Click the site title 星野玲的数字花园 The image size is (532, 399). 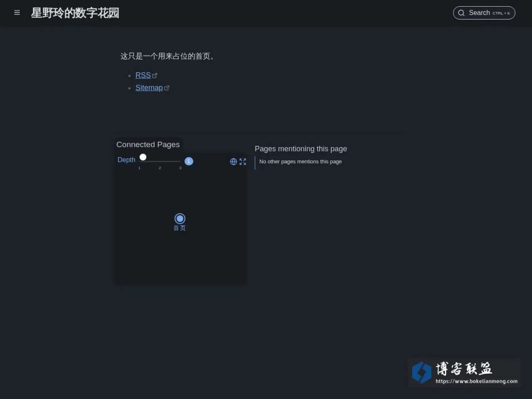click(75, 13)
